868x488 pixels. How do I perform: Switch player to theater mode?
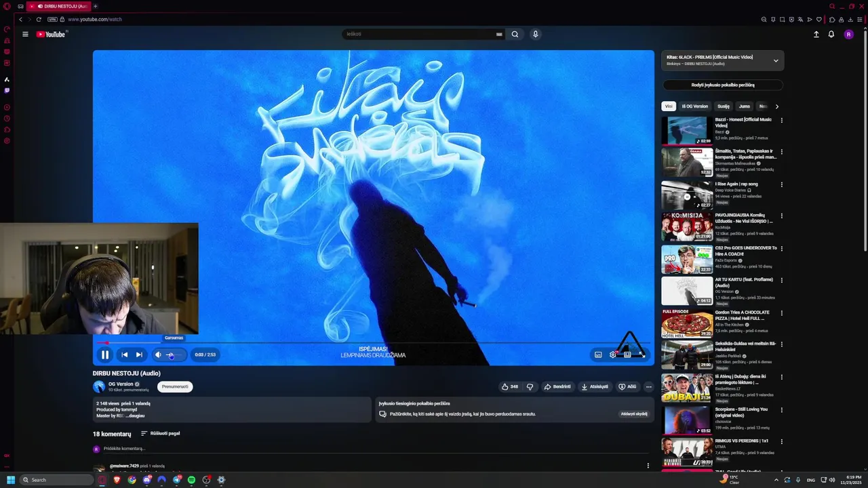click(x=627, y=354)
